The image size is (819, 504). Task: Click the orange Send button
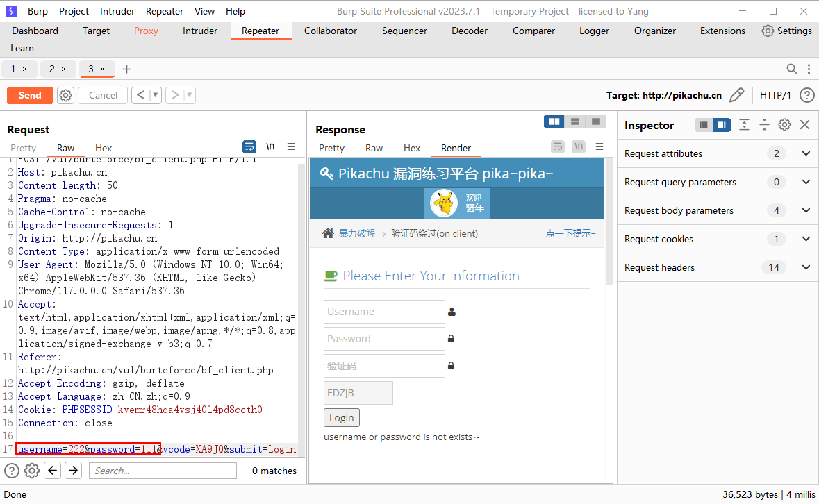click(x=30, y=96)
